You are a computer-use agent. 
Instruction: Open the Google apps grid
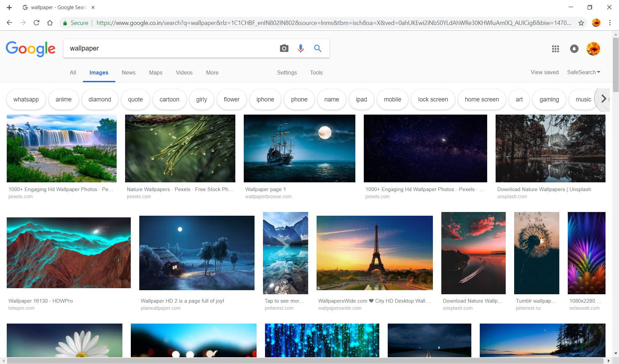pos(555,49)
